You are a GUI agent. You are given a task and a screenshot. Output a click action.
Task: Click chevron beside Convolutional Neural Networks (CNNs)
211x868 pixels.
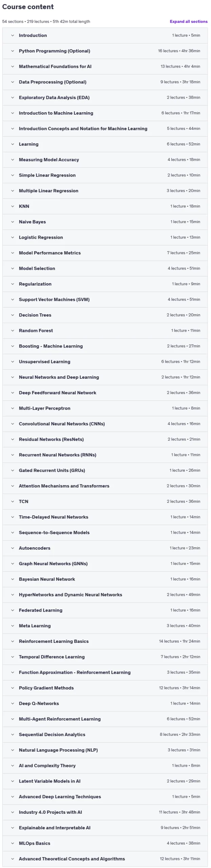point(13,424)
